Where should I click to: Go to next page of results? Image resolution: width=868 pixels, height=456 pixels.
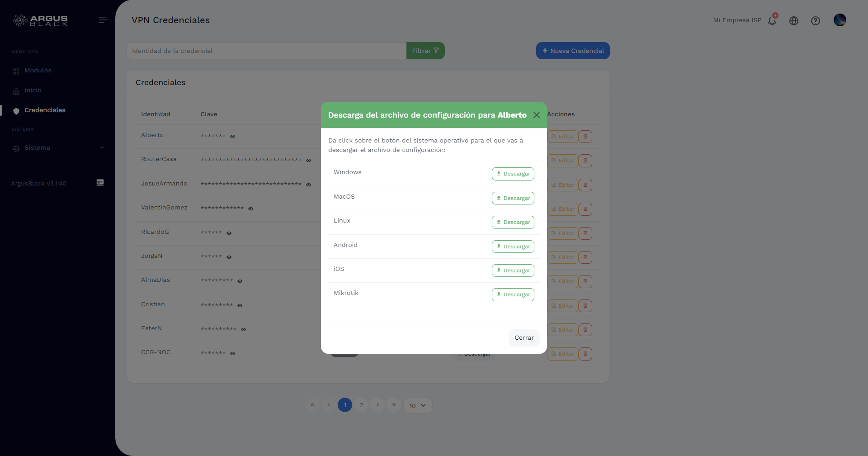point(377,405)
